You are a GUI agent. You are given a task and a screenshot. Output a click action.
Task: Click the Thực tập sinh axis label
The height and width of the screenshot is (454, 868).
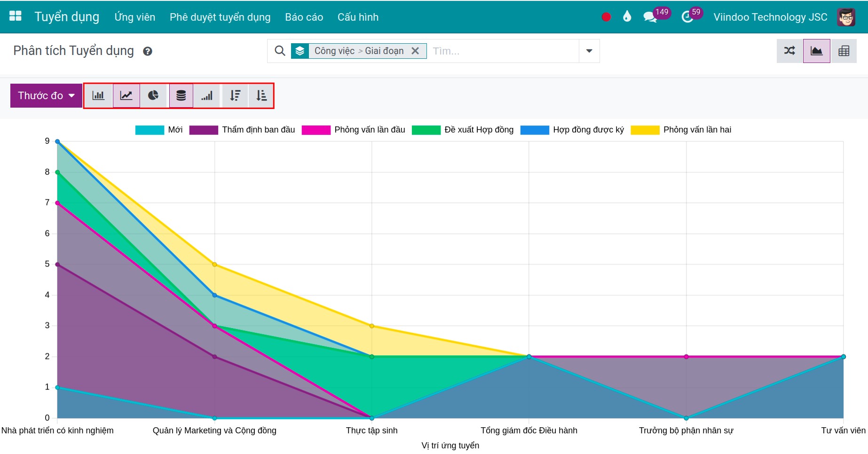(372, 431)
